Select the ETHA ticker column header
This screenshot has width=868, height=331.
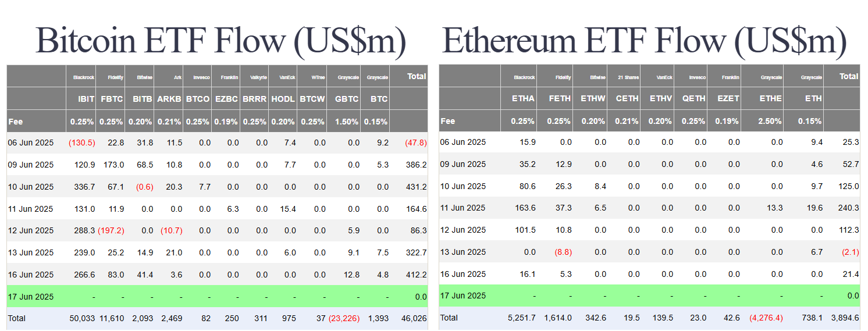click(x=523, y=98)
